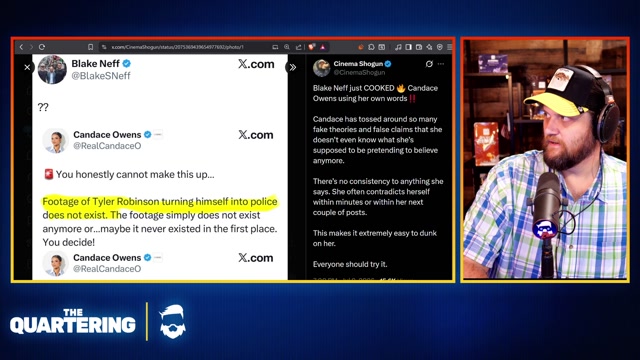This screenshot has height=360, width=640.
Task: Collapse the side panel with double chevron
Action: (x=292, y=67)
